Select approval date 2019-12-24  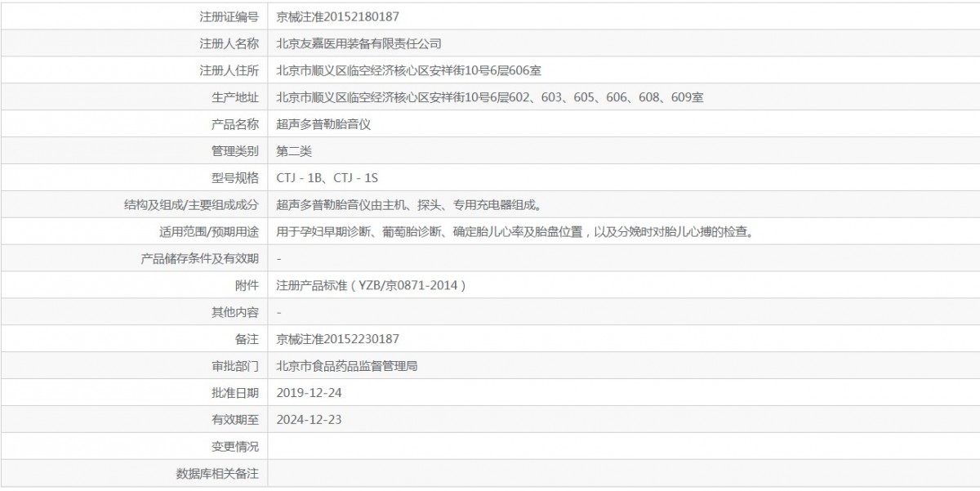pyautogui.click(x=307, y=394)
